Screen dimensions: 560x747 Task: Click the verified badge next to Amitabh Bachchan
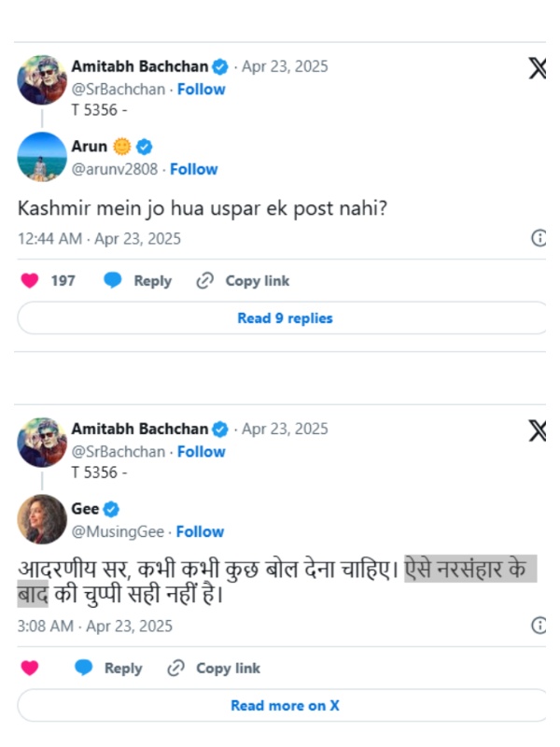218,65
